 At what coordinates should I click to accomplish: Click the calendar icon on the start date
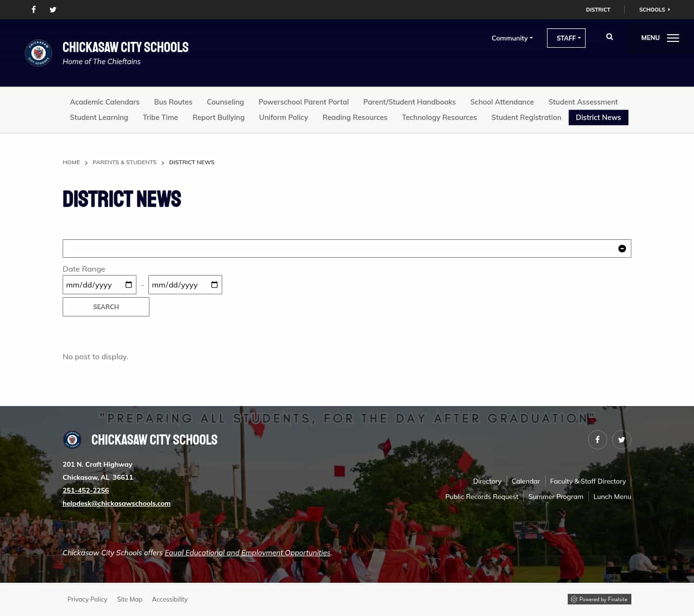[128, 285]
